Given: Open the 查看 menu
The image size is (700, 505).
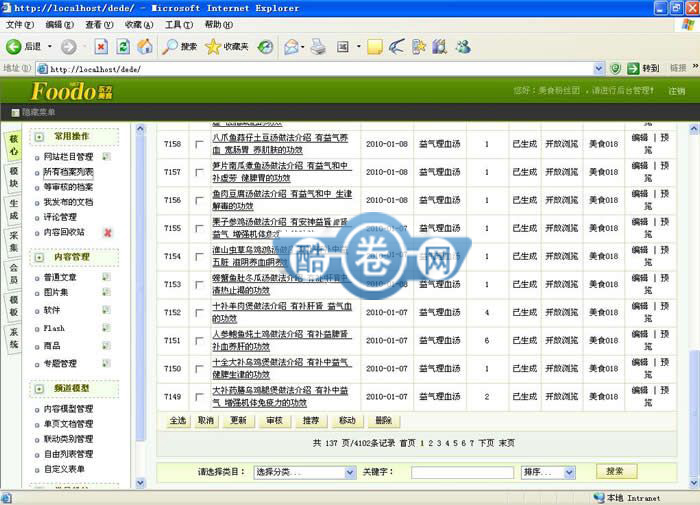Looking at the screenshot, I should 99,25.
